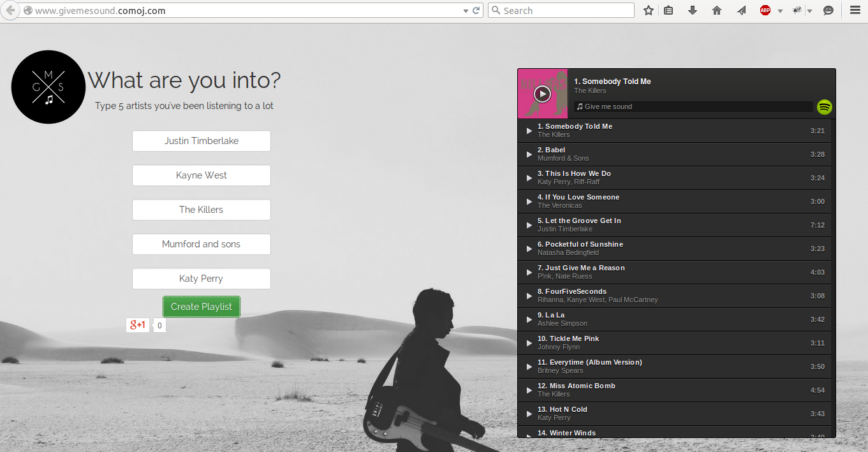
Task: Show bookmarks list icon
Action: [x=668, y=10]
